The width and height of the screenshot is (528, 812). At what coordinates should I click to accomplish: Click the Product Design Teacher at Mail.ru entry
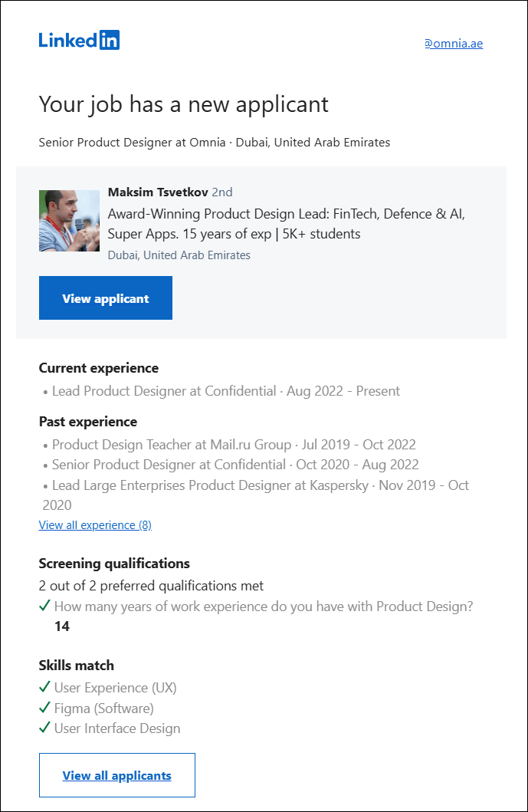(x=234, y=445)
